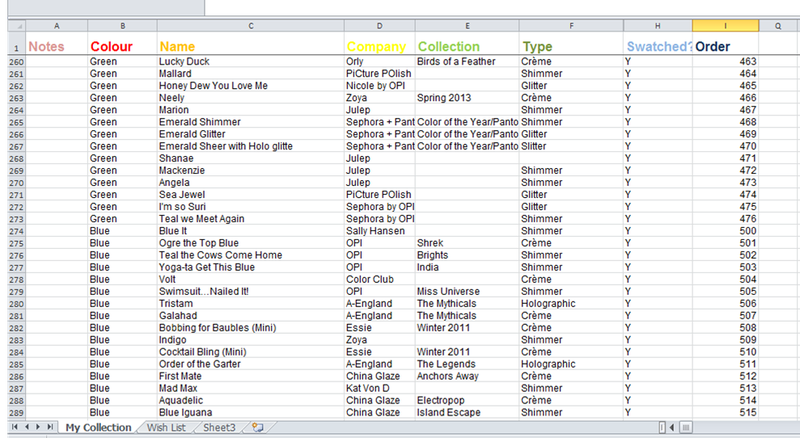The image size is (800, 438).
Task: Select column A header
Action: coord(57,26)
